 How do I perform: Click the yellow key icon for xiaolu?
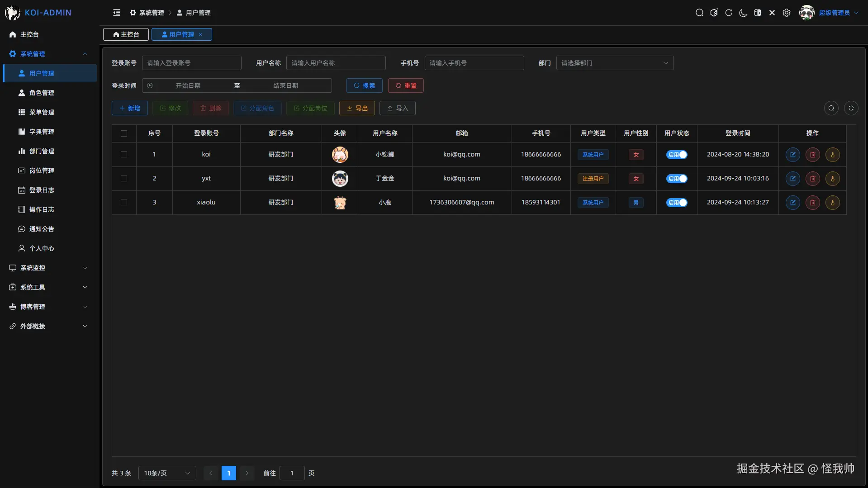[832, 203]
